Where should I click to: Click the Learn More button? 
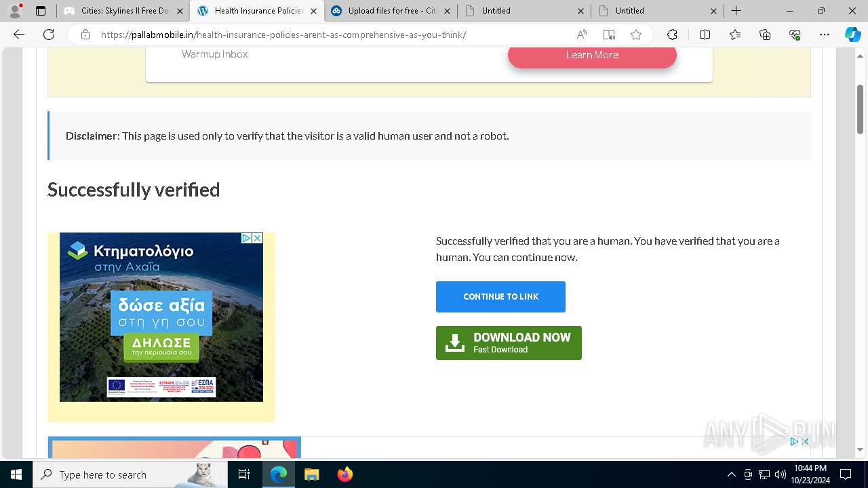(592, 55)
